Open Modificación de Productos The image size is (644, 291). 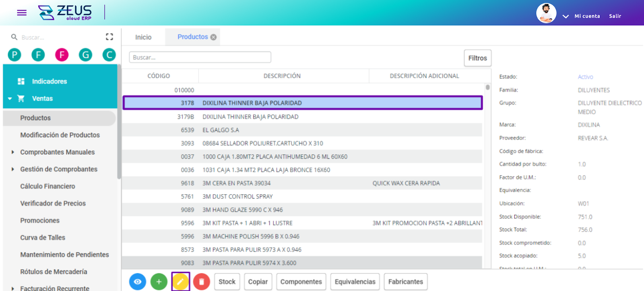click(x=60, y=135)
